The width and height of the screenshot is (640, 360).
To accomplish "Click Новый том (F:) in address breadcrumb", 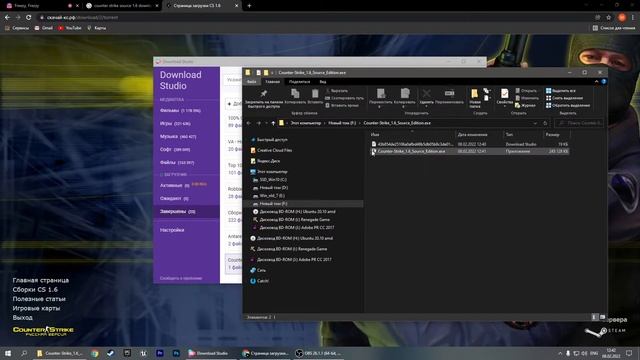I will pyautogui.click(x=342, y=123).
